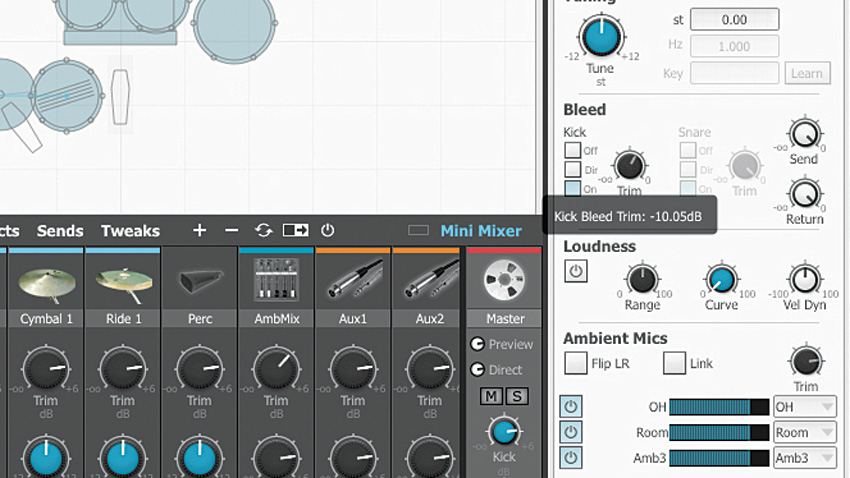The image size is (850, 478).
Task: Solo the Master channel with S
Action: tap(517, 397)
